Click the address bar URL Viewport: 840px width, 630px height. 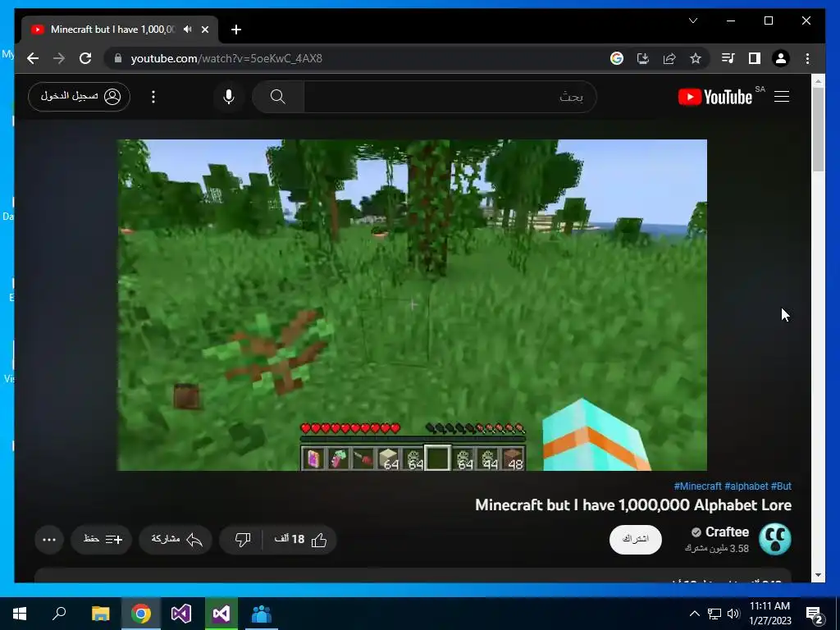[226, 58]
